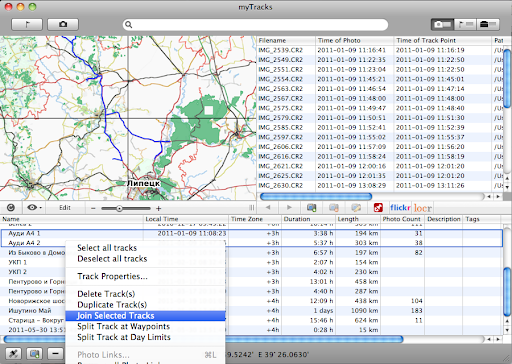This screenshot has height=364, width=512.
Task: Click the photo list scroll down arrow
Action: click(507, 187)
